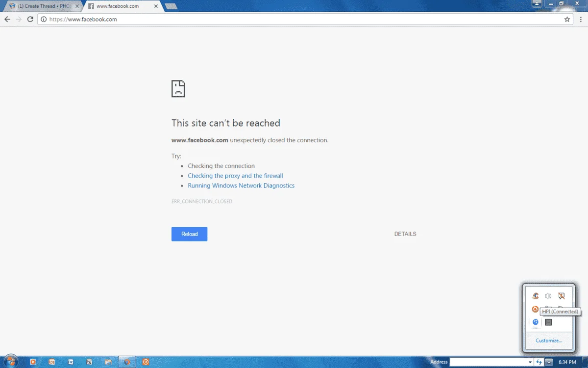Open the orange circular app on the taskbar
Viewport: 588px width, 368px height.
point(146,362)
